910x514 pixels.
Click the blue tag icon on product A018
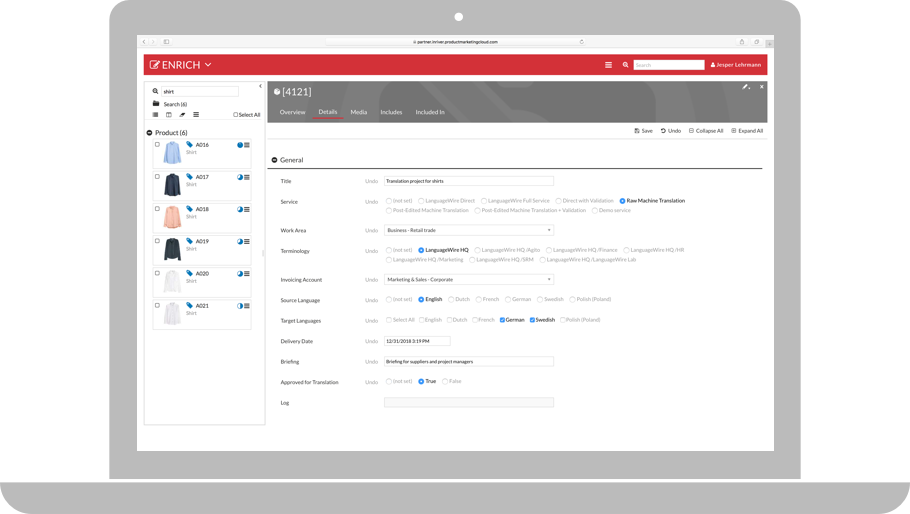point(190,208)
